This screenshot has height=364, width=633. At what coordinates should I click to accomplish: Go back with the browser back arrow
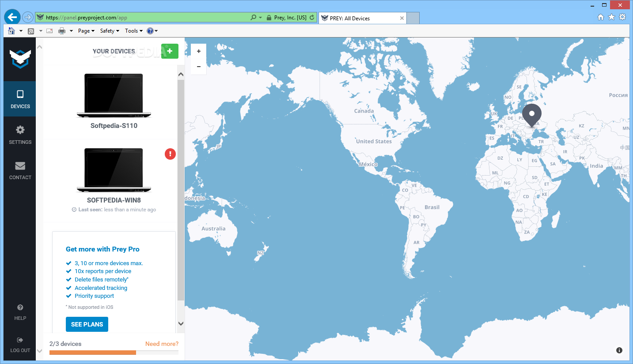[x=12, y=18]
